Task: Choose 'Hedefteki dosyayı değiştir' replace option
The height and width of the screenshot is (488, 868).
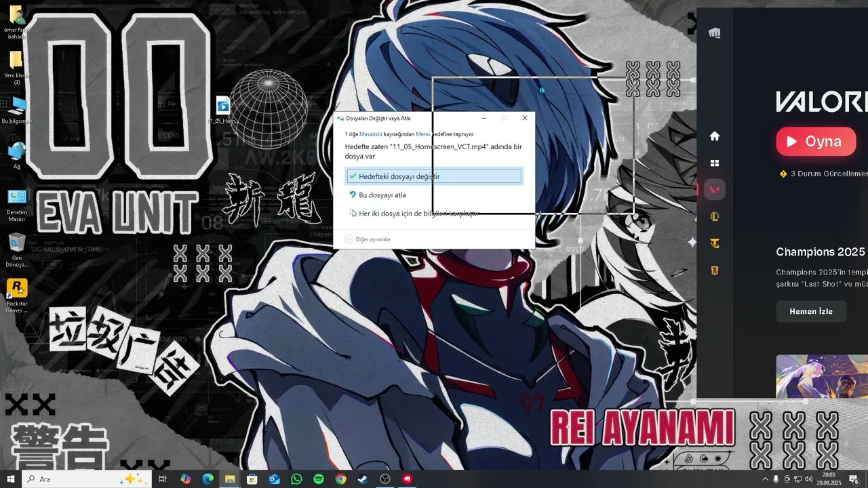Action: 433,176
